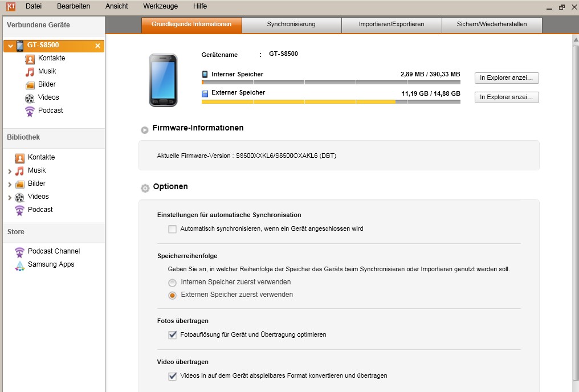Click the Musik note icon under GT-S8500
Image resolution: width=579 pixels, height=392 pixels.
click(30, 72)
